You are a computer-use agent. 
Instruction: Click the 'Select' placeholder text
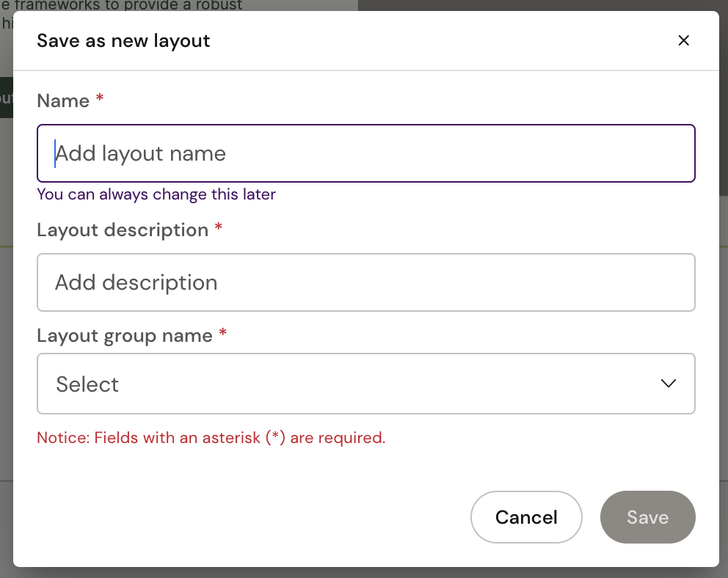click(x=87, y=384)
